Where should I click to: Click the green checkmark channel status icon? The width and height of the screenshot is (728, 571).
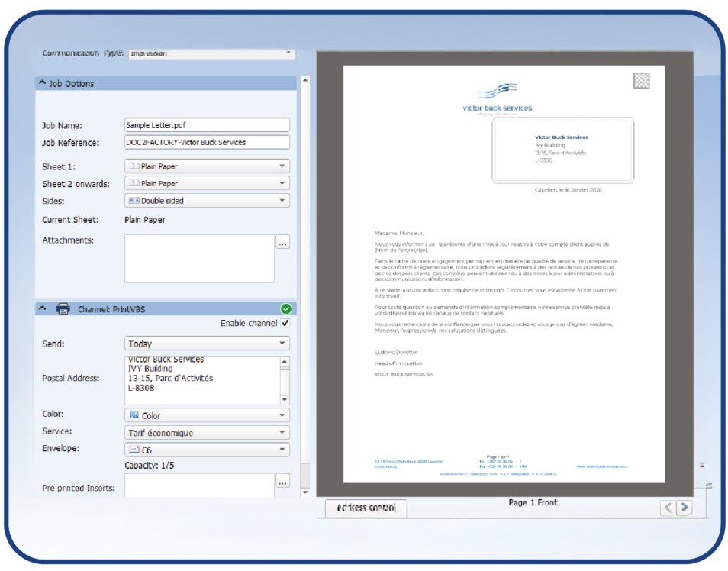tap(285, 309)
